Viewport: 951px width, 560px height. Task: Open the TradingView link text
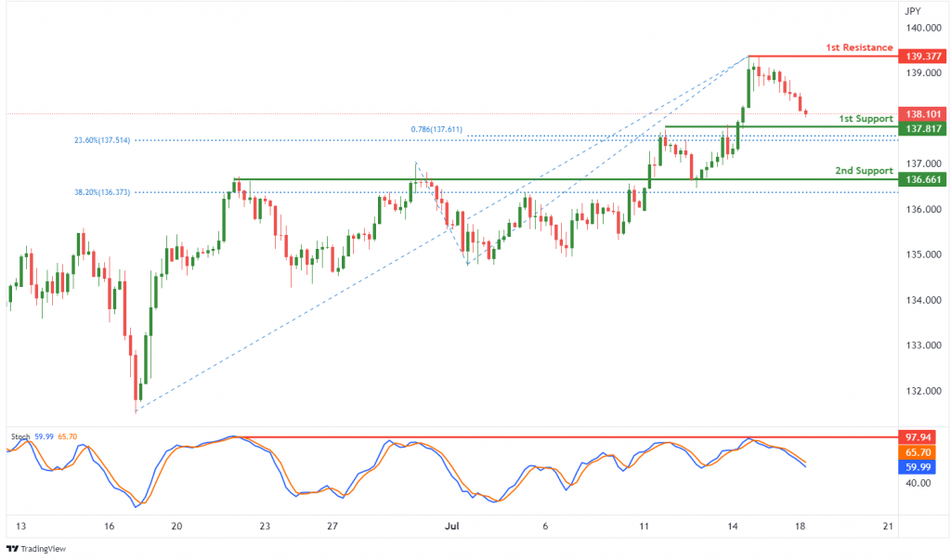click(x=43, y=549)
